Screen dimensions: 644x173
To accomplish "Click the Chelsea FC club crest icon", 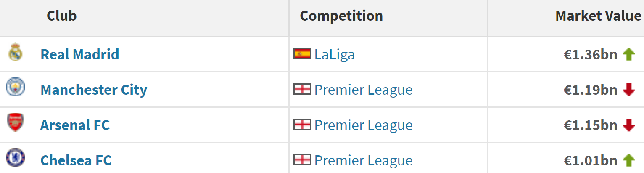I will point(16,159).
